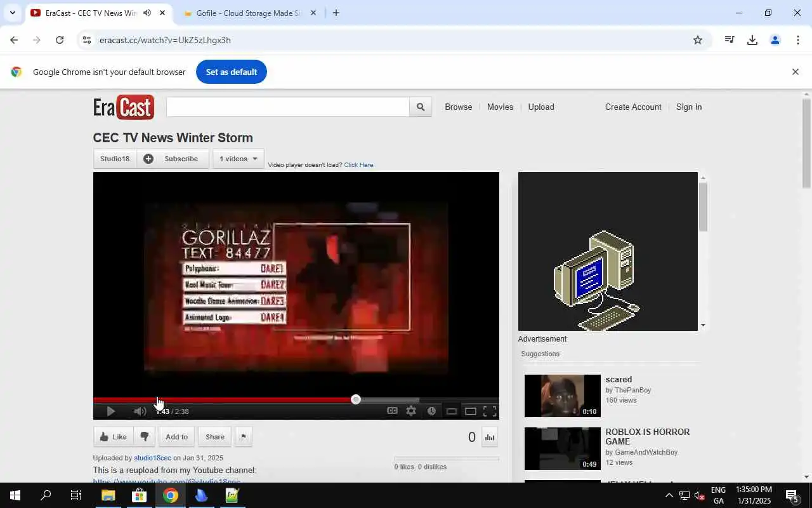Open the ROBLOX IS HORROR GAME title
This screenshot has height=508, width=812.
point(647,437)
